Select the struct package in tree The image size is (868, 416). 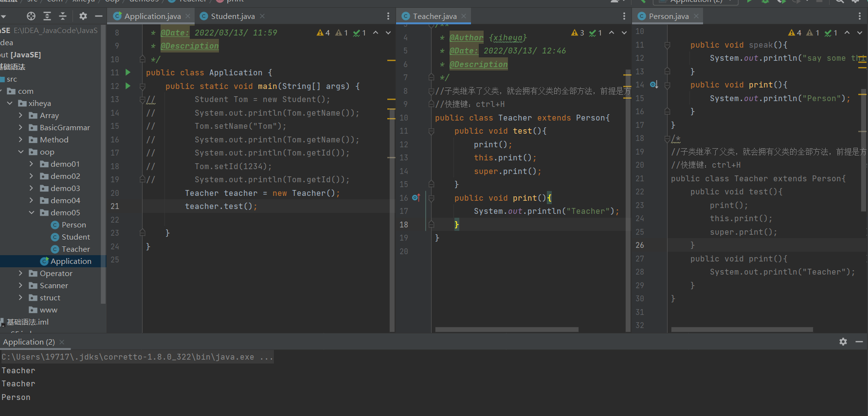[50, 297]
